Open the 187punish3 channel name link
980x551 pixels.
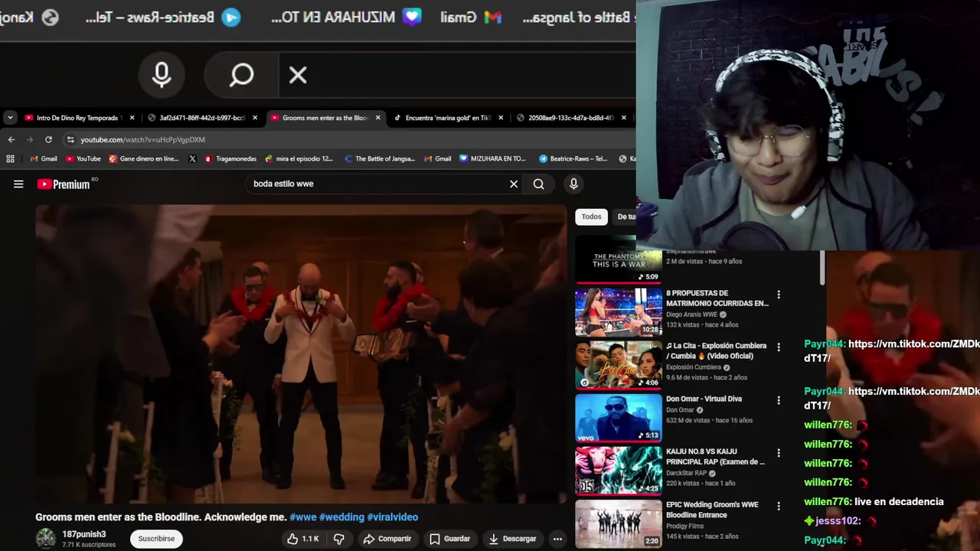(x=83, y=534)
